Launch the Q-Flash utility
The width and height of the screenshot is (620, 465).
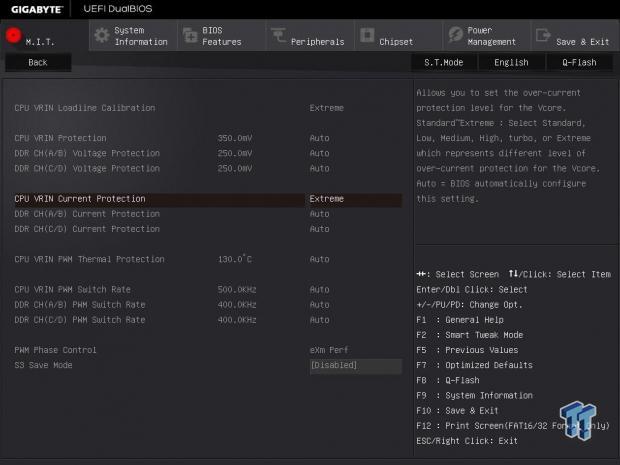click(x=579, y=62)
